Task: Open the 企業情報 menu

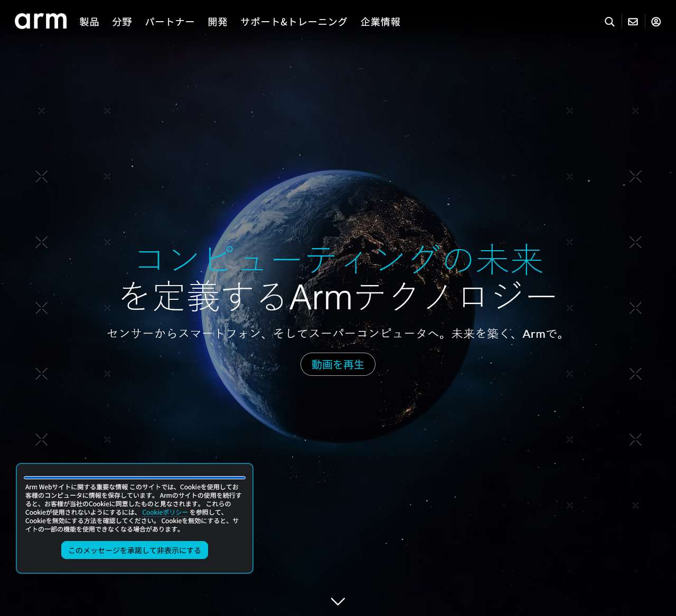Action: [x=380, y=22]
